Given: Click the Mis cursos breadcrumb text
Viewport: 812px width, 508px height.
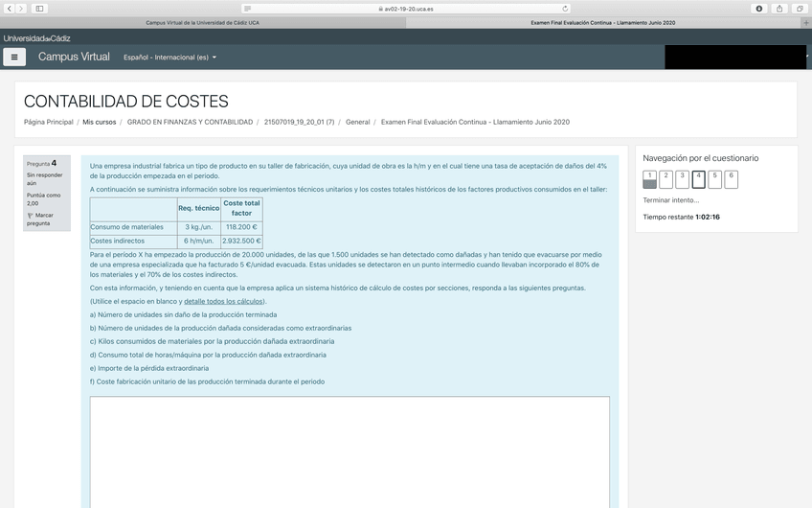Looking at the screenshot, I should point(100,122).
